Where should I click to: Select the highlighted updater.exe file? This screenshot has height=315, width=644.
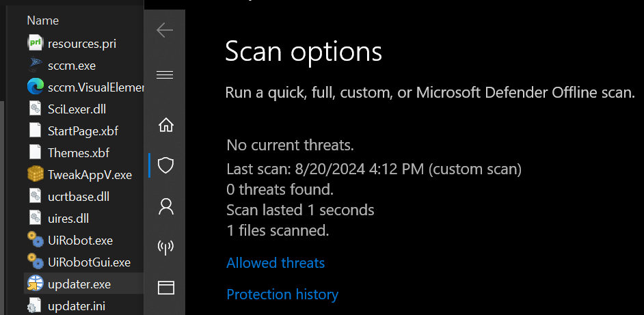click(79, 284)
